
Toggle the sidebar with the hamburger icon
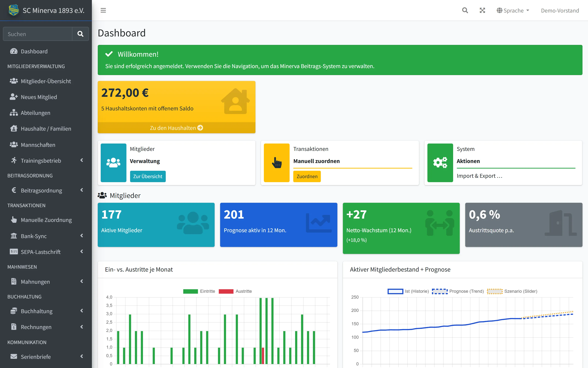point(103,10)
